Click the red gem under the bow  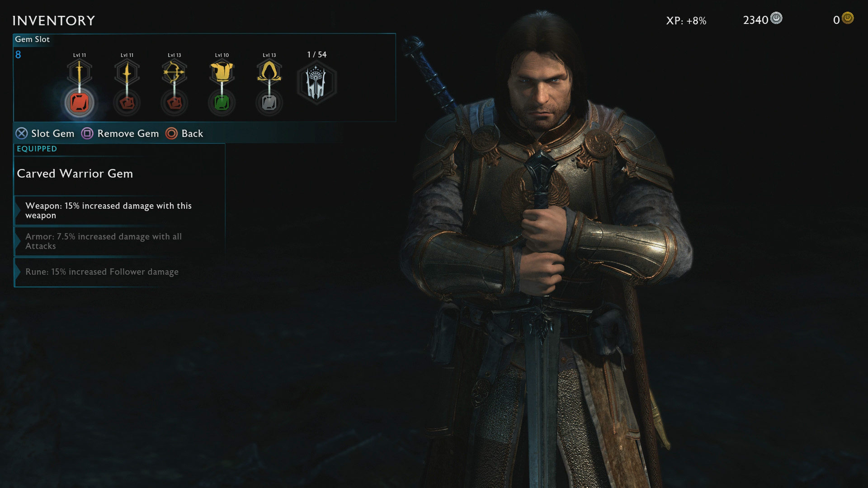click(x=174, y=103)
